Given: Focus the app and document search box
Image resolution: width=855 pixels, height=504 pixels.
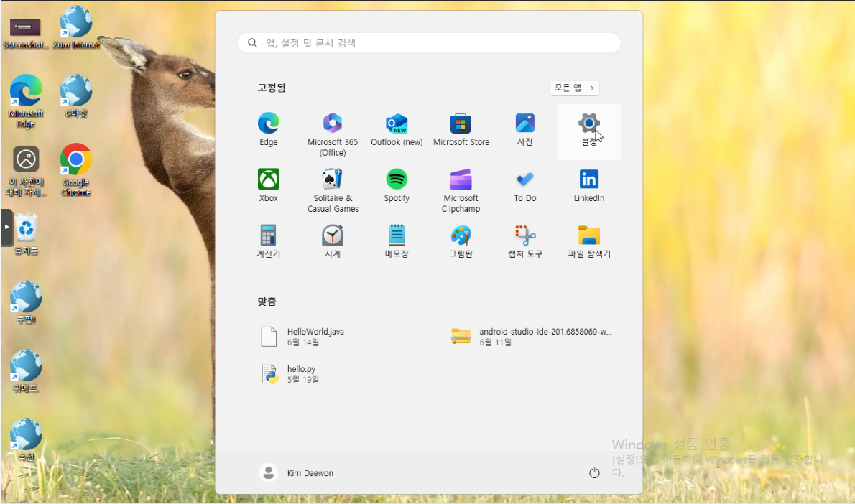Looking at the screenshot, I should (429, 42).
